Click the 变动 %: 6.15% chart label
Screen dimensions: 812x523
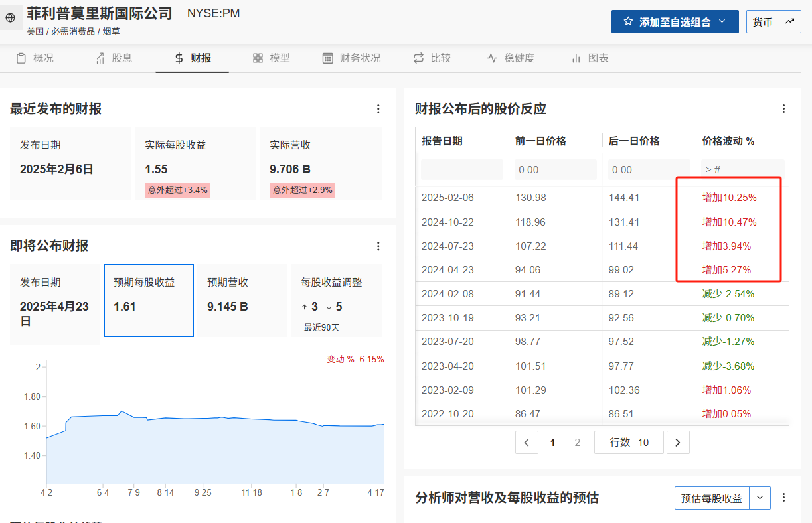tap(355, 359)
